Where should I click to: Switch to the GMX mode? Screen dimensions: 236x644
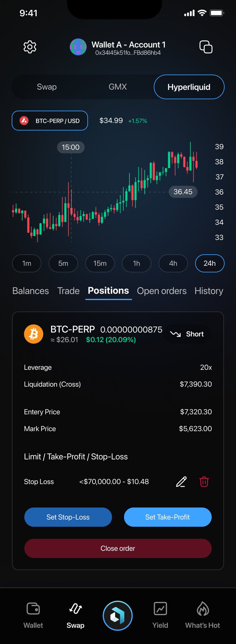pyautogui.click(x=118, y=87)
